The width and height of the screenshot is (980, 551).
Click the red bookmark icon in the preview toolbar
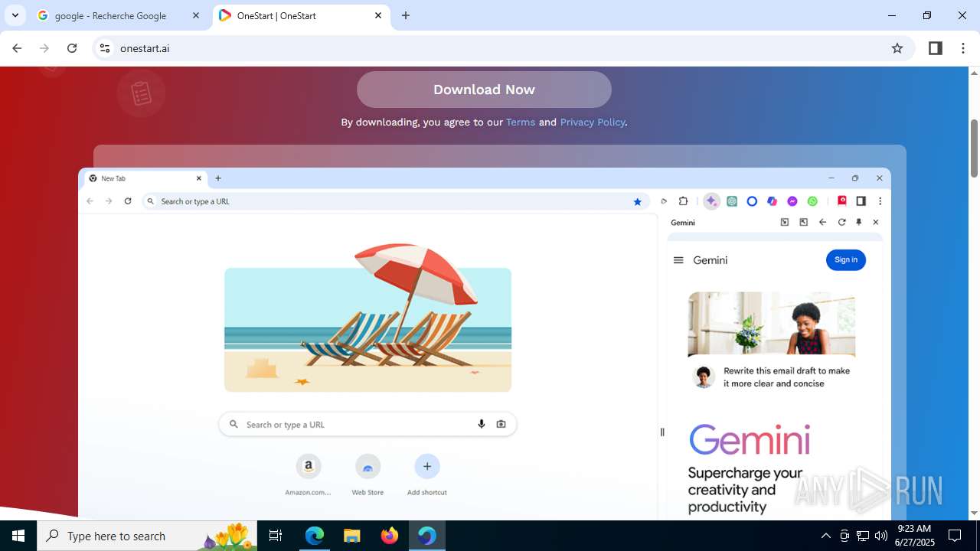pos(841,201)
